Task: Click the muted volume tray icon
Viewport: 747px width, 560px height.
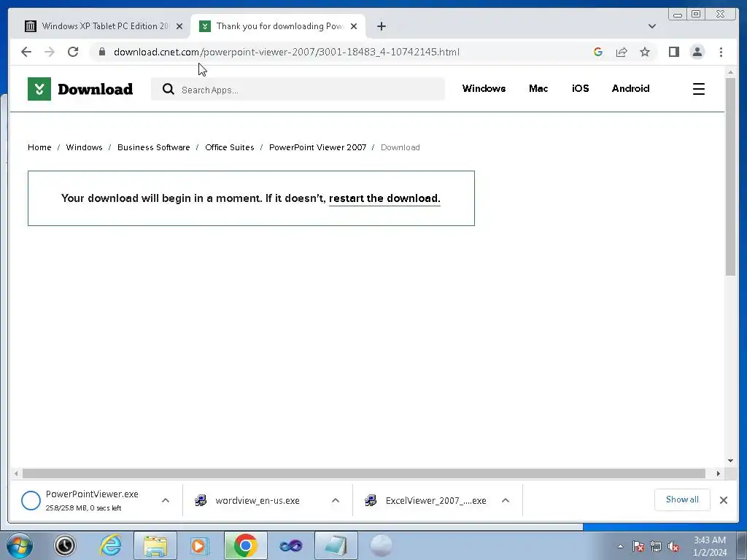Action: 673,546
